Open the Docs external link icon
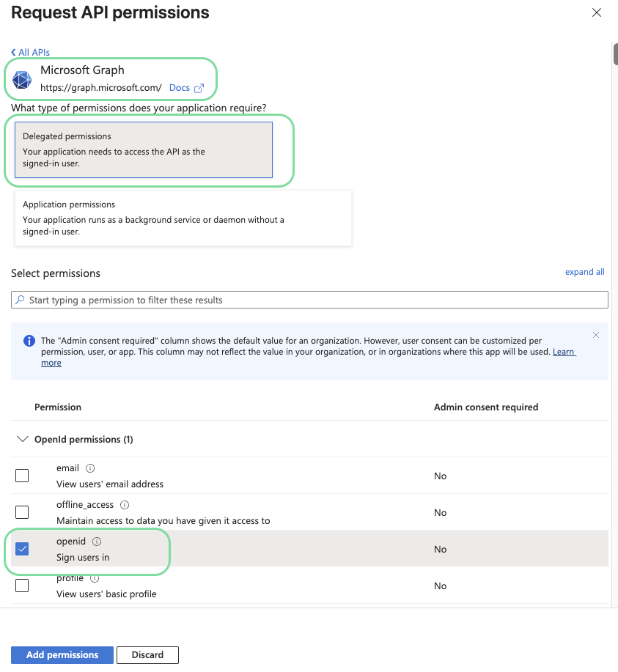This screenshot has width=618, height=672. (199, 88)
